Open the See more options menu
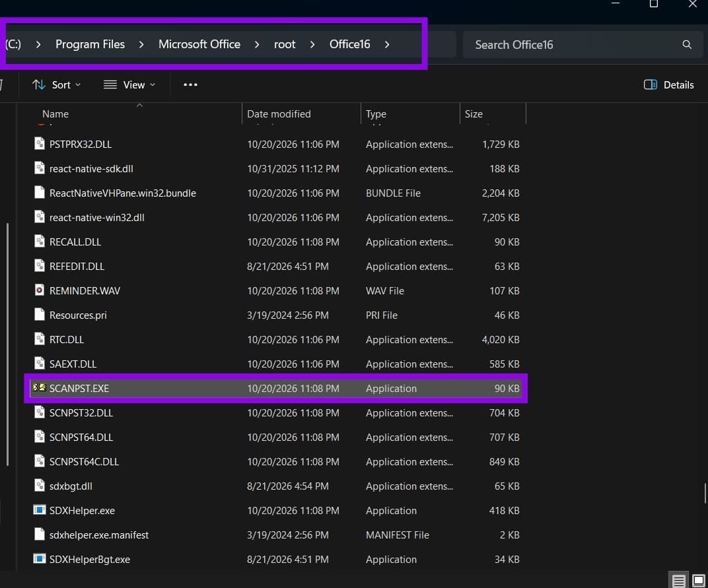The width and height of the screenshot is (708, 588). click(191, 85)
